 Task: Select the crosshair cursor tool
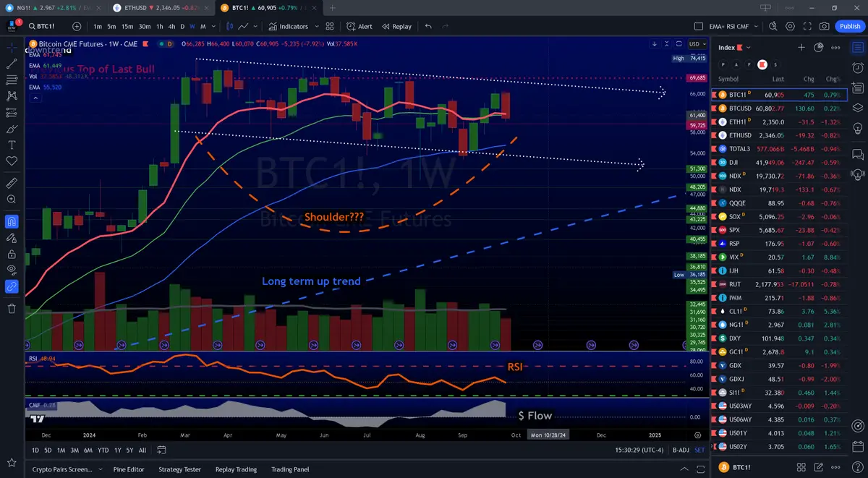tap(12, 48)
